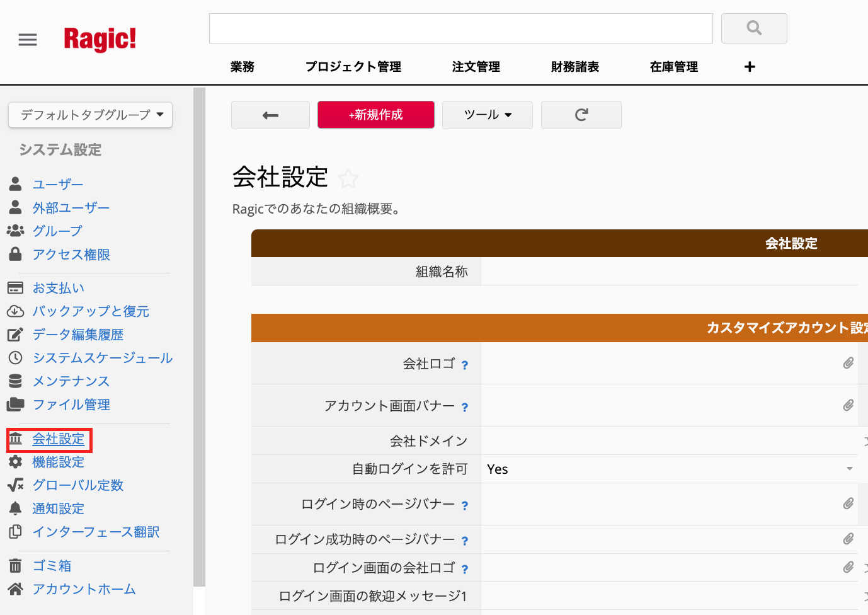Switch to the プロジェクト管理 tab
The image size is (868, 615).
[x=353, y=67]
